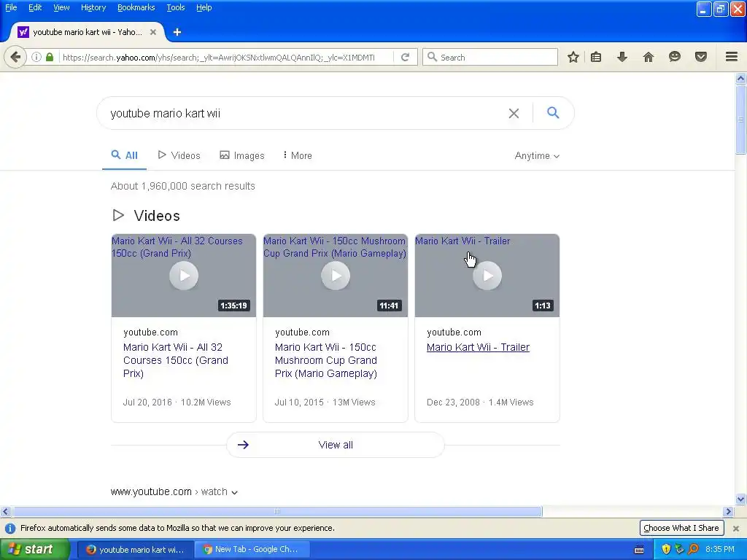
Task: Click the info icon in the notification bar
Action: point(9,528)
